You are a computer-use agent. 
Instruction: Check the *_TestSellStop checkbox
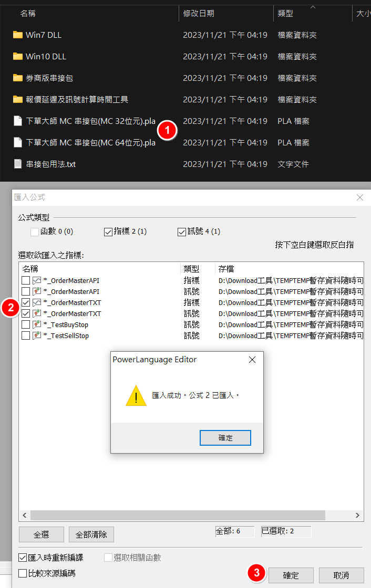point(26,335)
